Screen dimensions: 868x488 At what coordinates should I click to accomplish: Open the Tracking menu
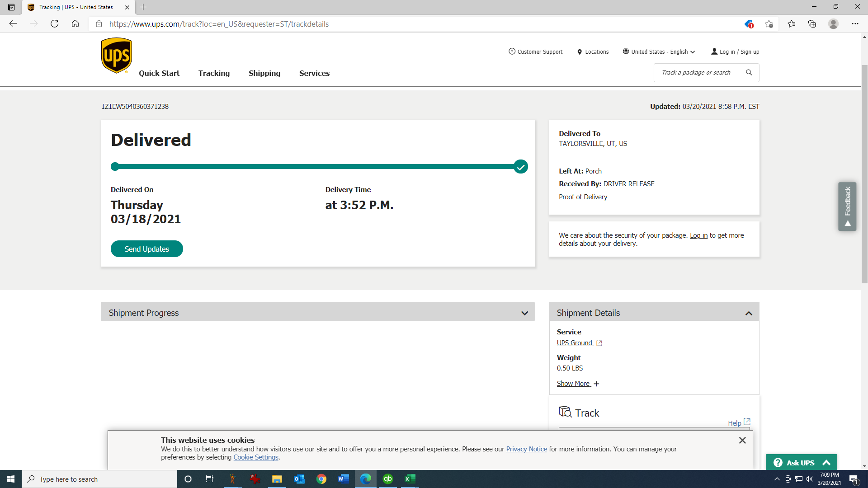214,73
